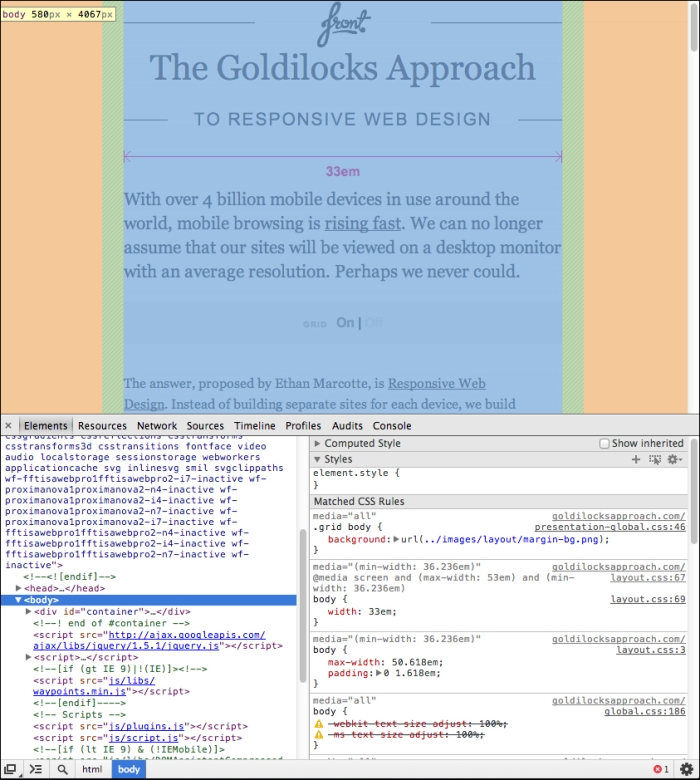Screen dimensions: 700x780
Task: Click the dock-to-window icon in status bar
Action: pos(10,769)
